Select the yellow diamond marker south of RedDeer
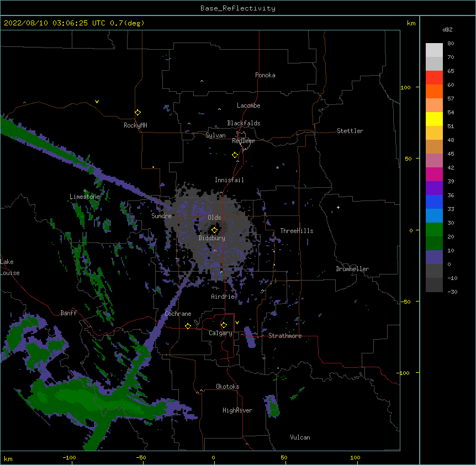The width and height of the screenshot is (476, 465). [x=235, y=155]
